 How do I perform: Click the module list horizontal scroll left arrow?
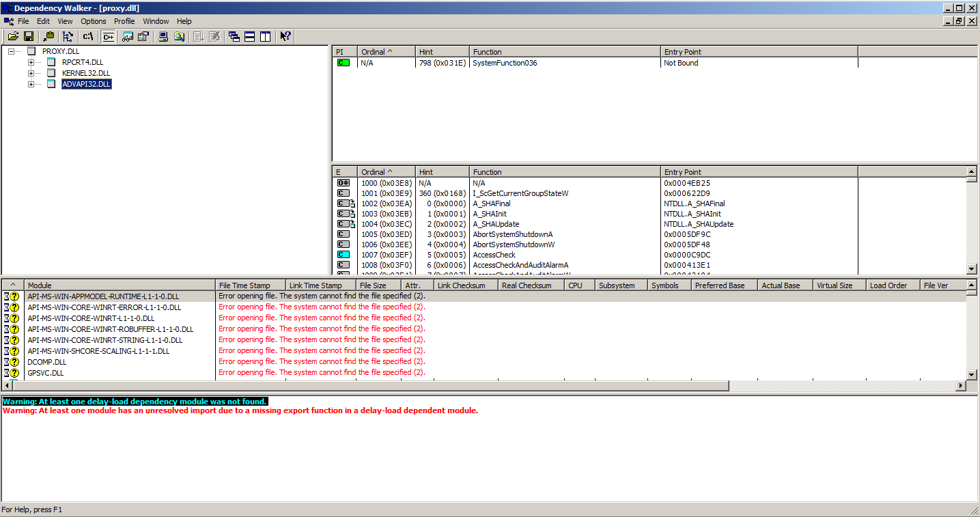click(x=6, y=386)
